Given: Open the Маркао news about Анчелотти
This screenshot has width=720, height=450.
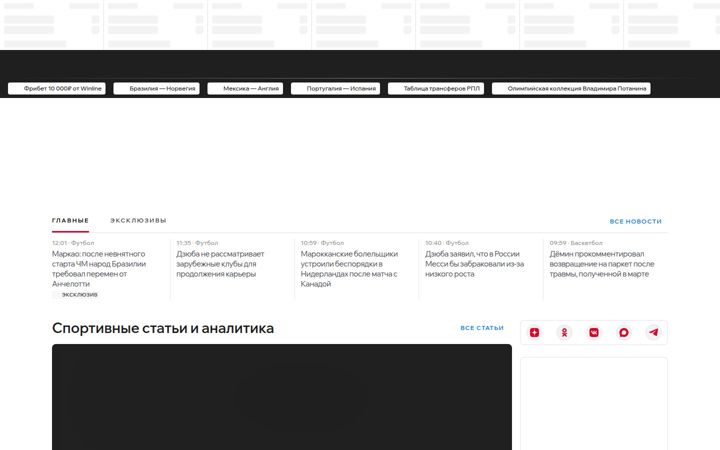Looking at the screenshot, I should [x=99, y=269].
